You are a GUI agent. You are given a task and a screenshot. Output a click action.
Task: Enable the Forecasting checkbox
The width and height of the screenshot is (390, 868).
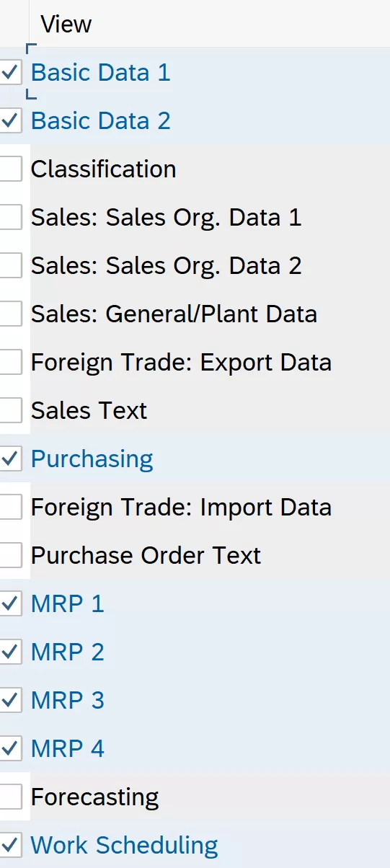click(x=10, y=797)
